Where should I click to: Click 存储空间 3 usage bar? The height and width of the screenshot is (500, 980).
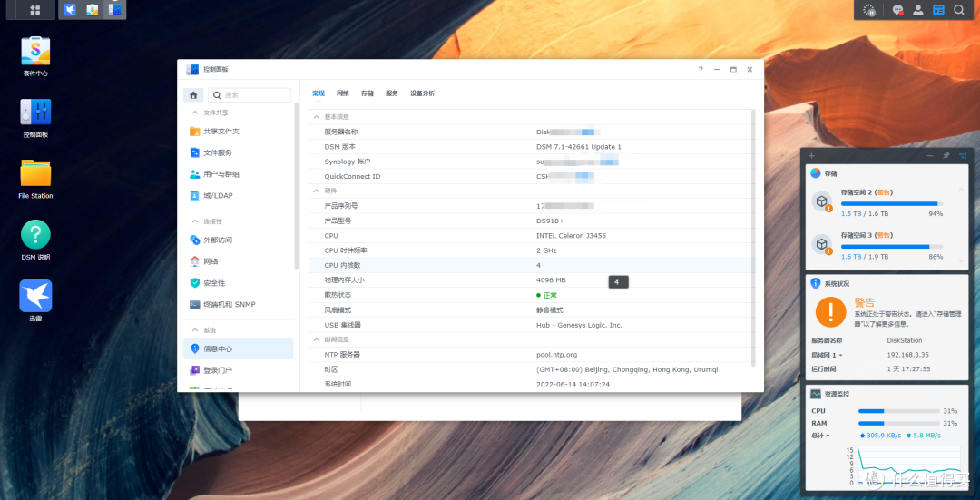point(892,247)
